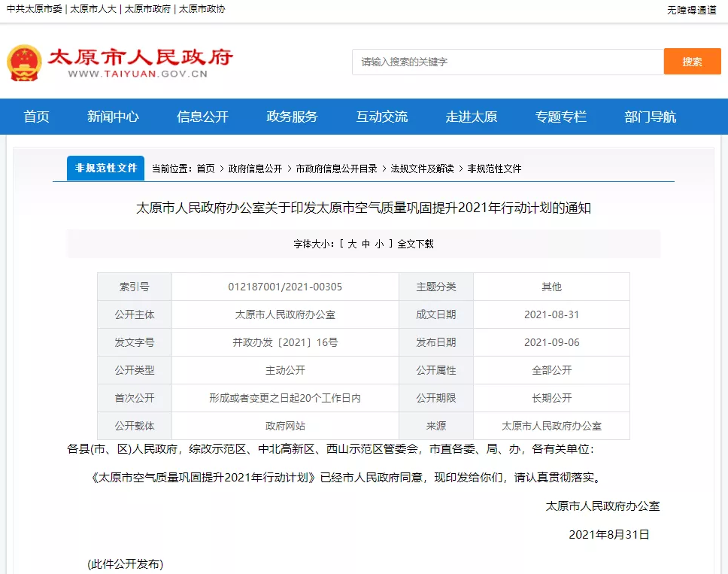This screenshot has height=574, width=728.
Task: Click breadcrumb link 政府信息公开
Action: (x=256, y=169)
